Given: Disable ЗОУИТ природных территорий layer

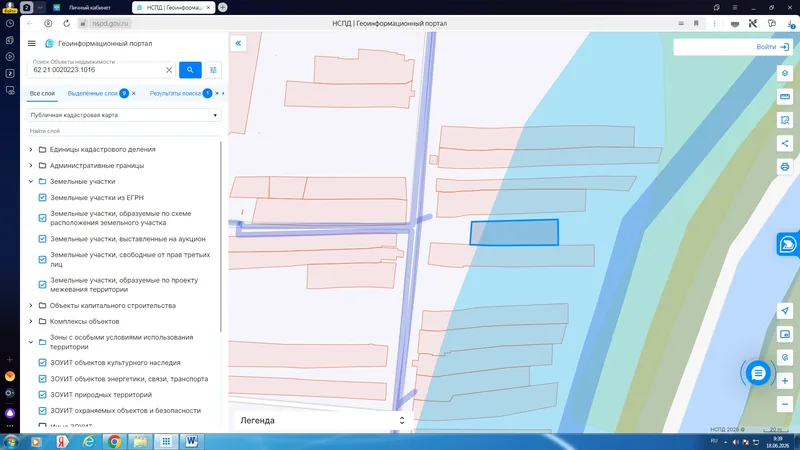Looking at the screenshot, I should [42, 395].
